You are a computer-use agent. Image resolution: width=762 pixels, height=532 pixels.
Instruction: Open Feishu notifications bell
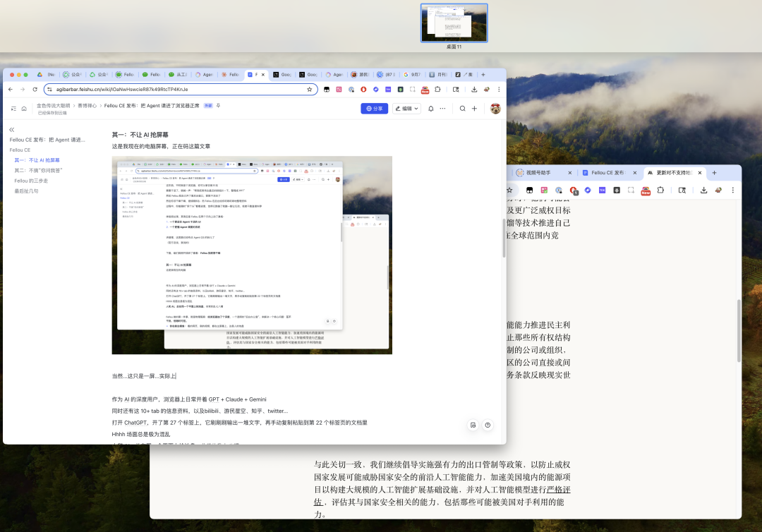[430, 109]
